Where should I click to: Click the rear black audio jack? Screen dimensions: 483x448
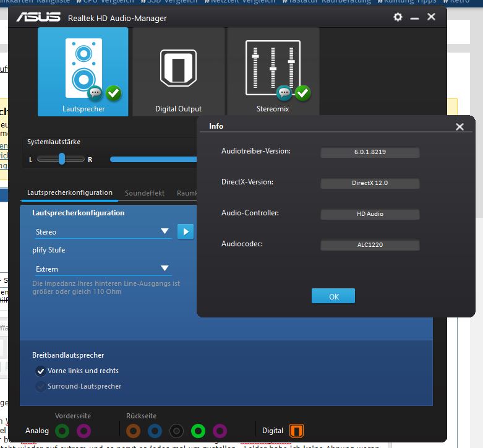point(176,431)
